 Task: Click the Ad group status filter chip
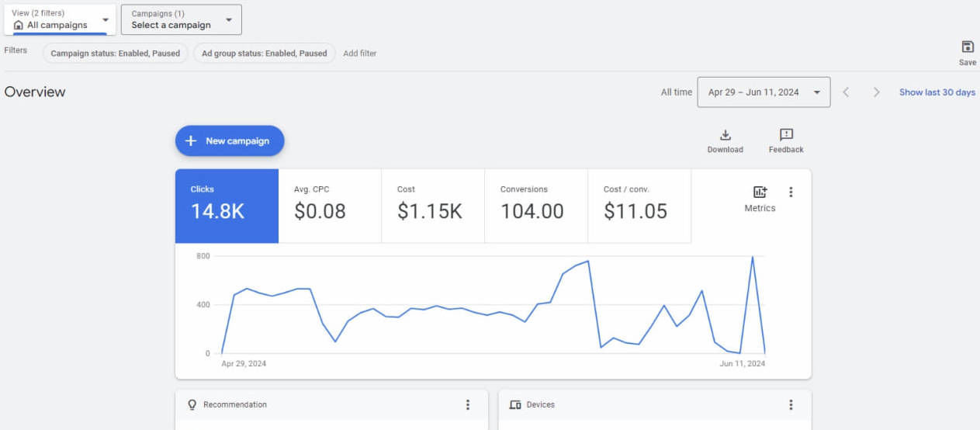pos(264,54)
